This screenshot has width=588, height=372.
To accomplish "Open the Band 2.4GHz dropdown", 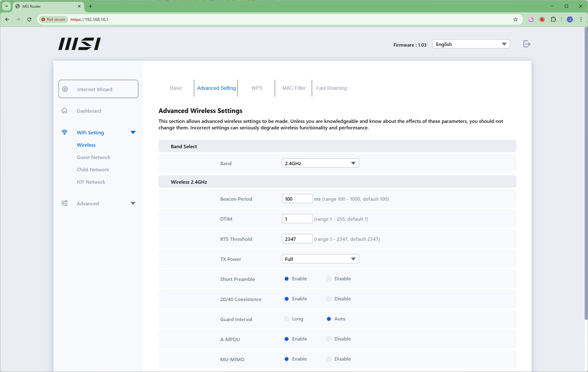I will (320, 163).
